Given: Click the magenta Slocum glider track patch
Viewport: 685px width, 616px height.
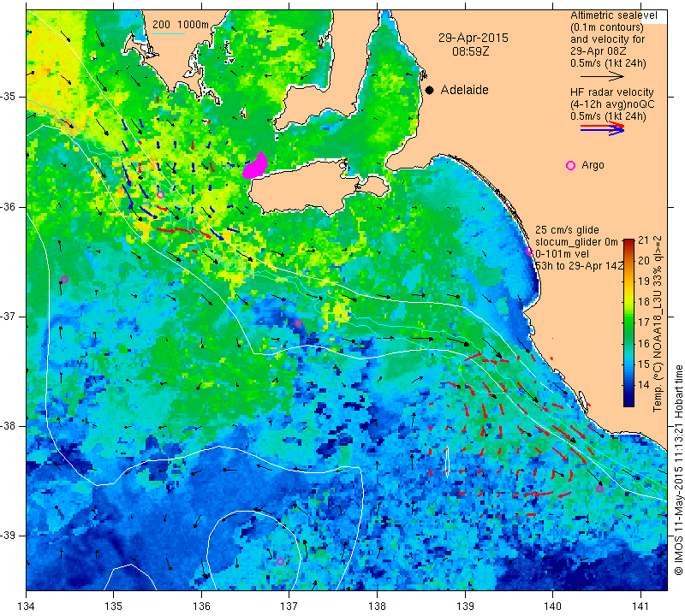Looking at the screenshot, I should [x=255, y=166].
